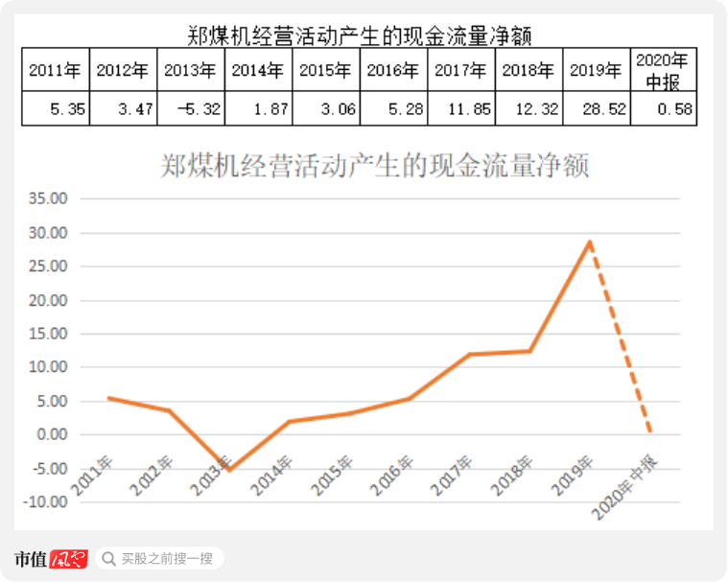The height and width of the screenshot is (582, 728).
Task: Click the 35.00 y-axis label
Action: click(48, 198)
